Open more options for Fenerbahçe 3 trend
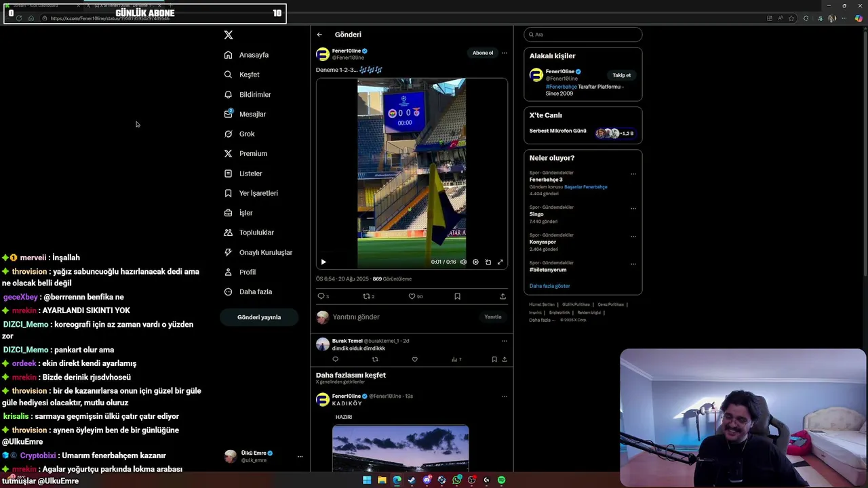 pos(633,174)
